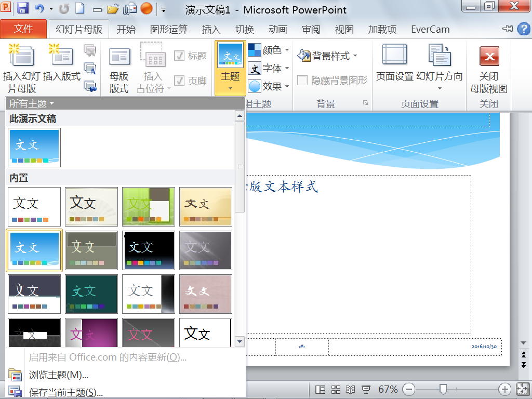Create a new blank document icon
Screen dimensions: 532x399
pos(80,8)
